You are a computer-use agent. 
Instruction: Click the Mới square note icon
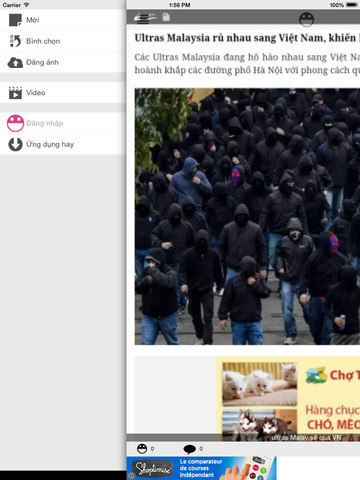(x=15, y=20)
